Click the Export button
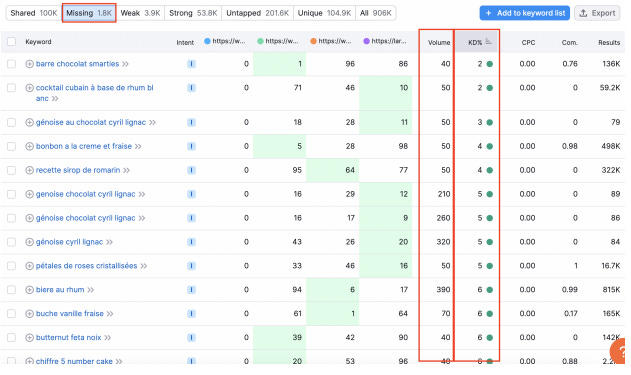 [597, 13]
